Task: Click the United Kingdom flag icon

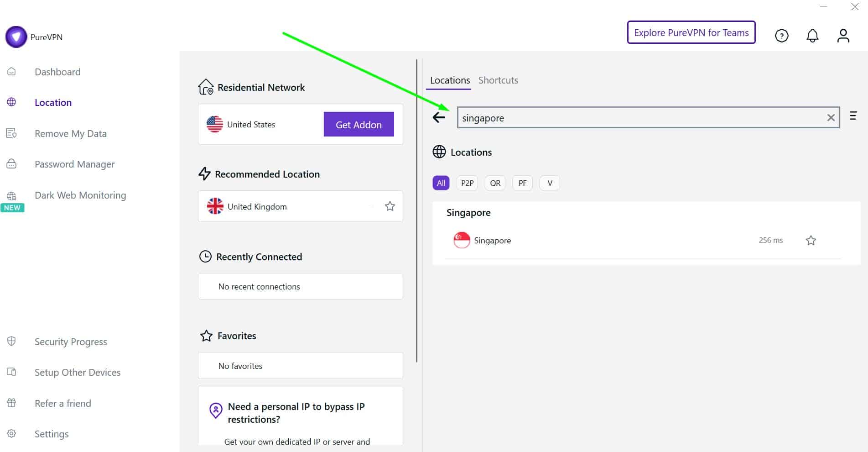Action: pos(215,206)
